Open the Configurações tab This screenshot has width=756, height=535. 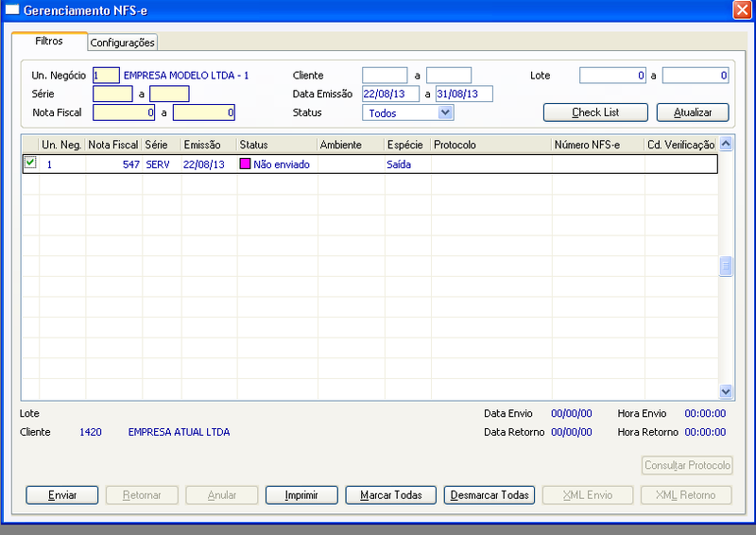tap(123, 43)
